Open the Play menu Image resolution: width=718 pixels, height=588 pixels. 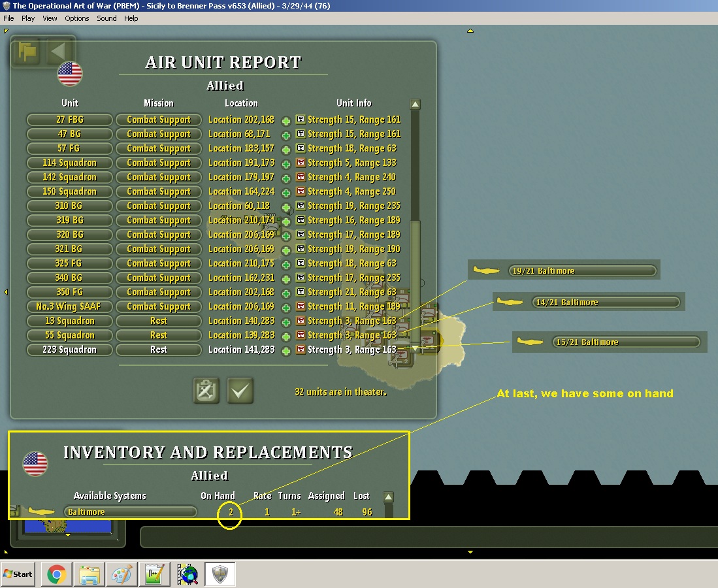tap(28, 18)
